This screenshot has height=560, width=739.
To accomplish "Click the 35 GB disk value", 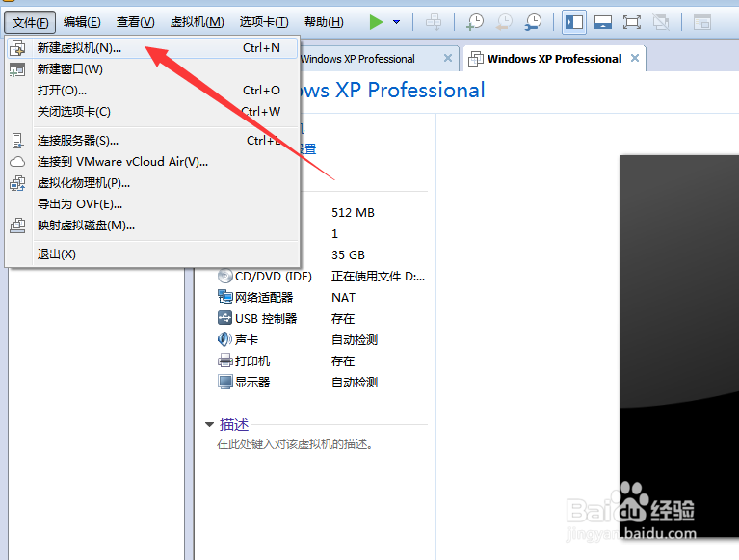I will 348,255.
